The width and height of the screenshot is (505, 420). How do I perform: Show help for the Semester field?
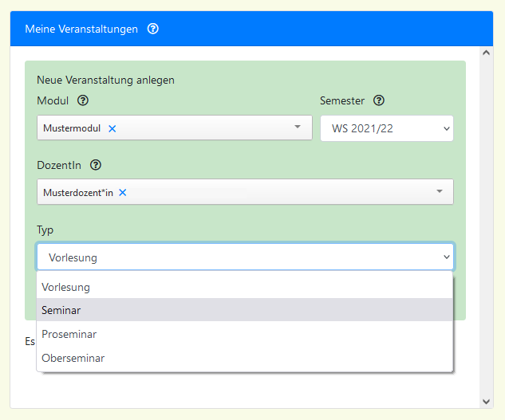(379, 101)
